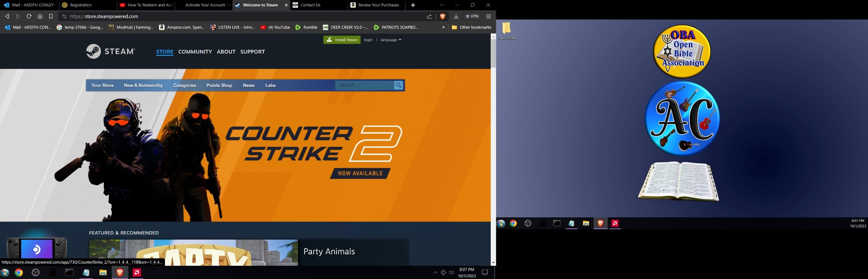
Task: Click the page scrollbar down arrow
Action: point(493,263)
